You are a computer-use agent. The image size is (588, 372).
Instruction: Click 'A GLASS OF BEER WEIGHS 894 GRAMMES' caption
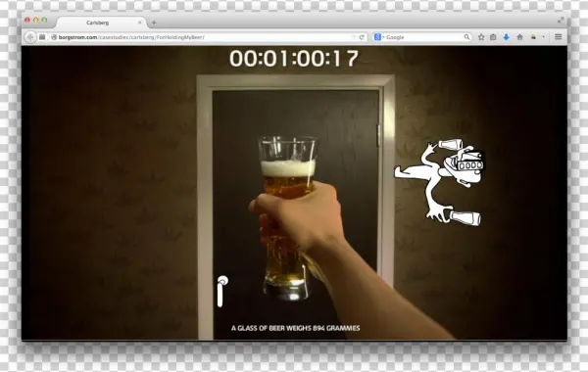pyautogui.click(x=296, y=328)
